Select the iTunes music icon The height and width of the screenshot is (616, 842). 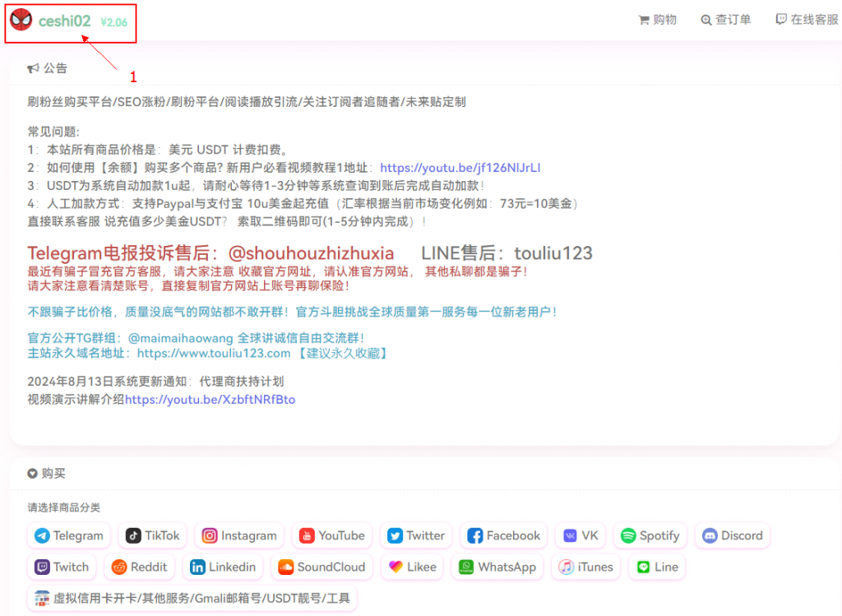pyautogui.click(x=566, y=567)
